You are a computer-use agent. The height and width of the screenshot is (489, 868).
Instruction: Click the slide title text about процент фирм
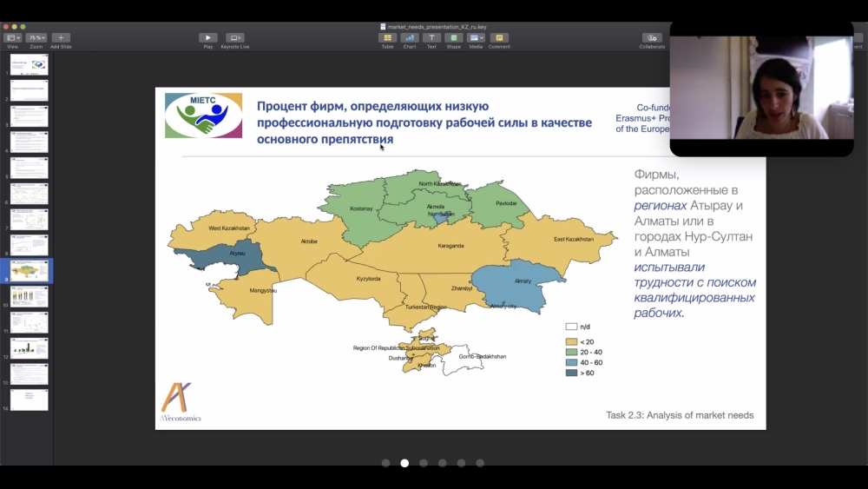424,122
